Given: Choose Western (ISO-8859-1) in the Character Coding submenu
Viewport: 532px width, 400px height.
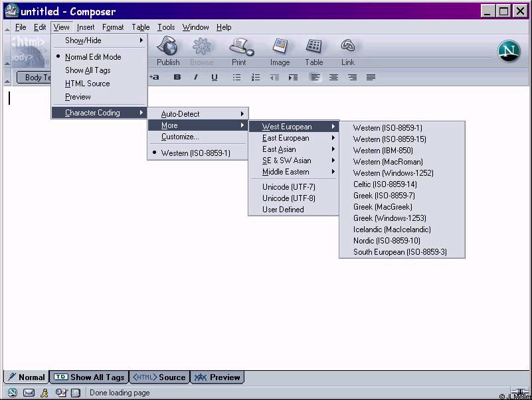Looking at the screenshot, I should pyautogui.click(x=198, y=153).
